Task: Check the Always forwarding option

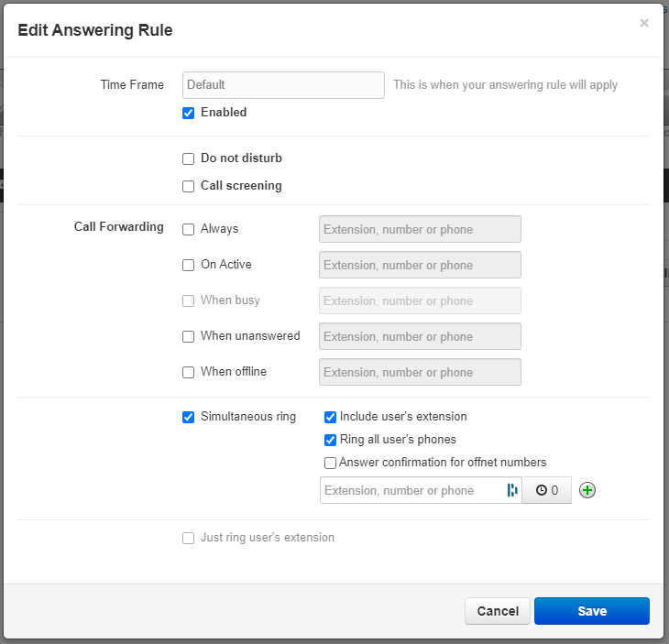Action: (188, 229)
